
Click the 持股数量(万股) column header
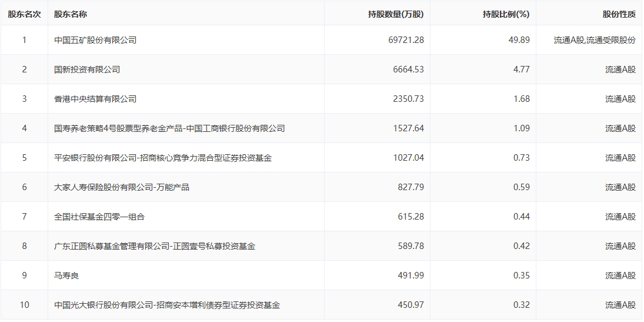point(395,14)
